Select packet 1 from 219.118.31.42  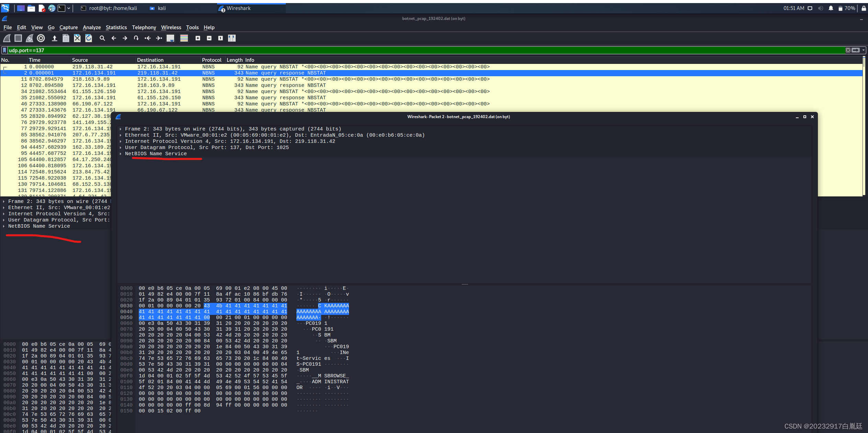(431, 67)
